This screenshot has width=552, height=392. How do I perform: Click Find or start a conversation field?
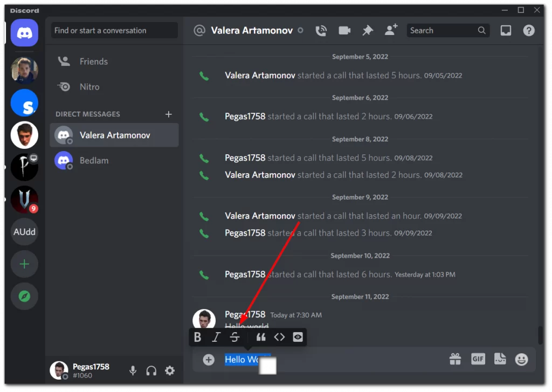(x=114, y=31)
